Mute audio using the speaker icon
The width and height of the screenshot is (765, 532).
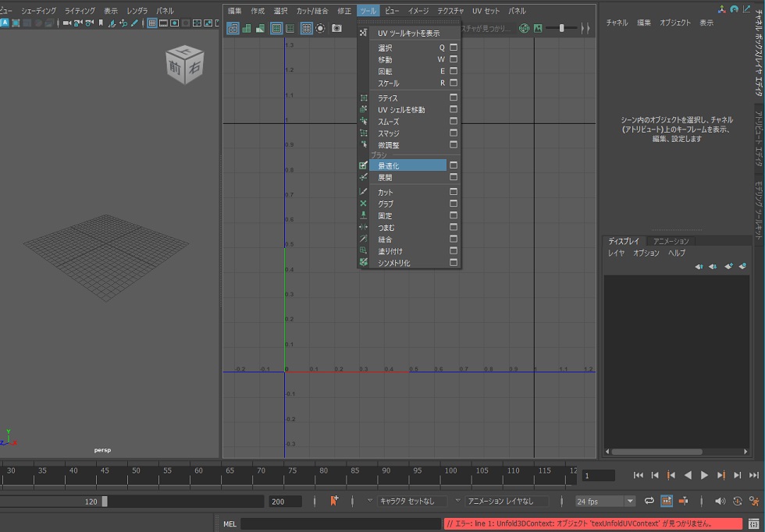[x=721, y=501]
